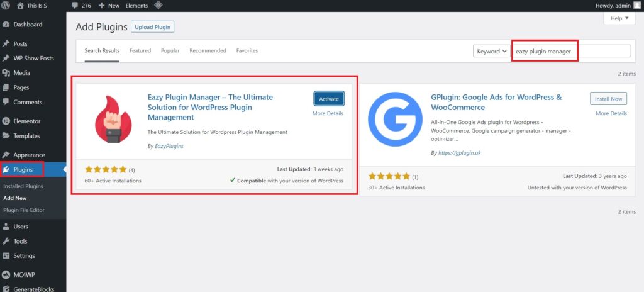Open the Eazy Plugin Manager title link
This screenshot has width=644, height=292.
coord(210,108)
